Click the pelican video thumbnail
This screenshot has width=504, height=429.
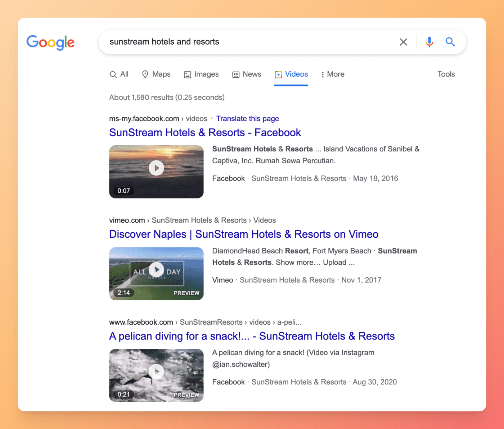click(156, 375)
